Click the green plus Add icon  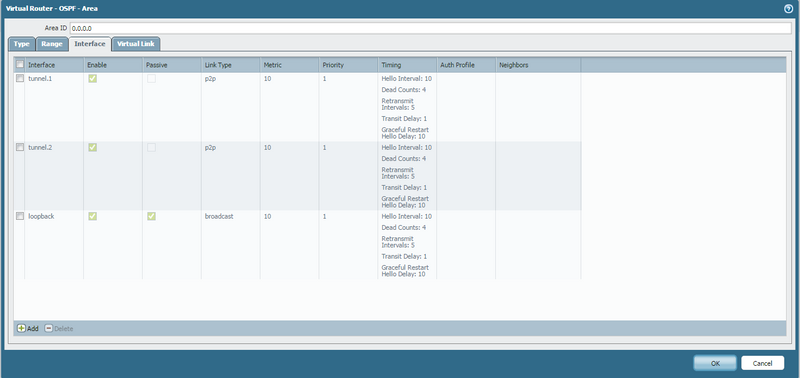pyautogui.click(x=21, y=329)
